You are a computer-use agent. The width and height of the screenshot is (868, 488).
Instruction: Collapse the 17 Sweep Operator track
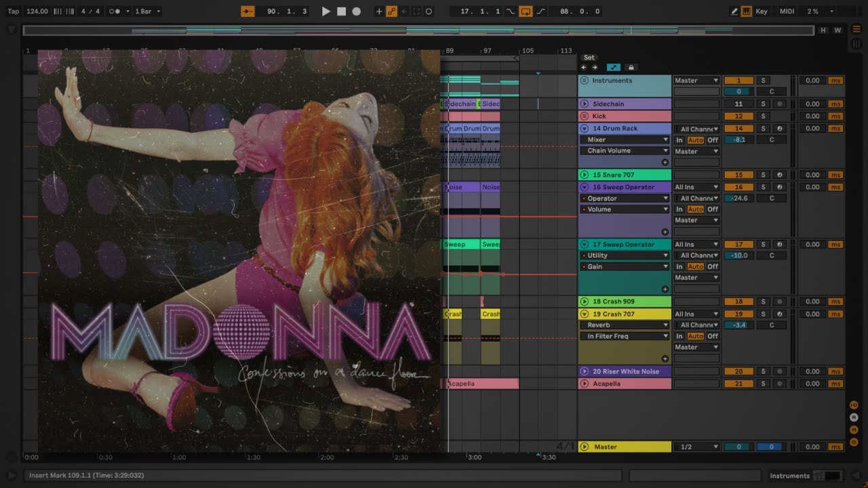[585, 244]
